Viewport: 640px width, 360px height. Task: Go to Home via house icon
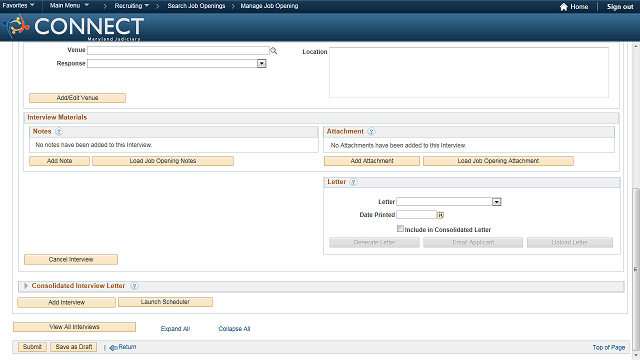click(564, 7)
